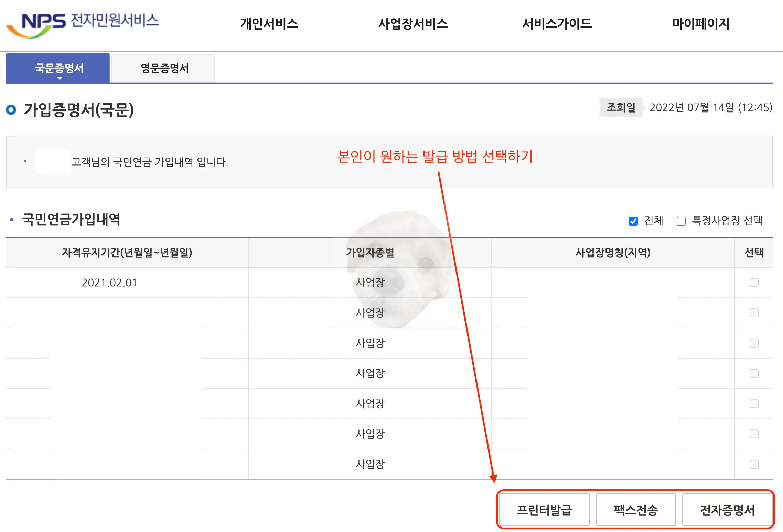The height and width of the screenshot is (532, 783).
Task: Open the 사업장서비스 menu
Action: click(x=413, y=24)
